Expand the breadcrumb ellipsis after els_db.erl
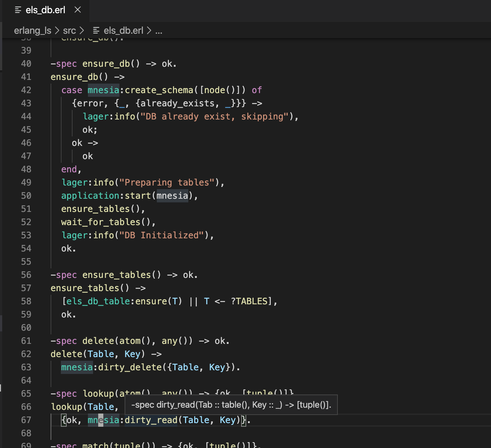Screen dimensions: 491x448 [x=159, y=30]
